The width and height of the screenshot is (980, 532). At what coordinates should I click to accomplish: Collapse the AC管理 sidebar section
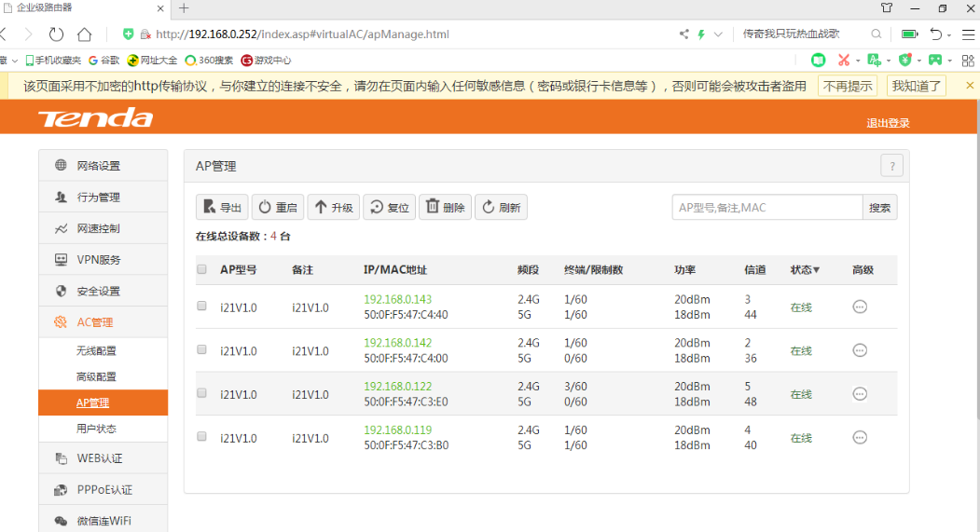coord(104,322)
